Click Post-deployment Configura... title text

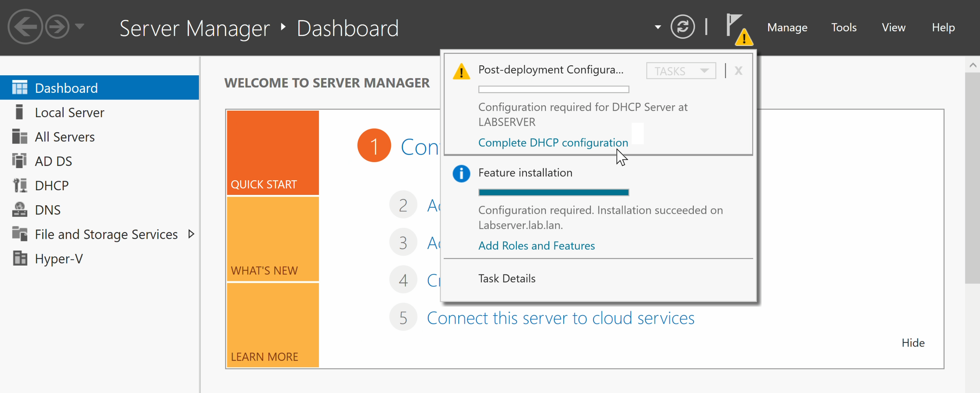(551, 70)
